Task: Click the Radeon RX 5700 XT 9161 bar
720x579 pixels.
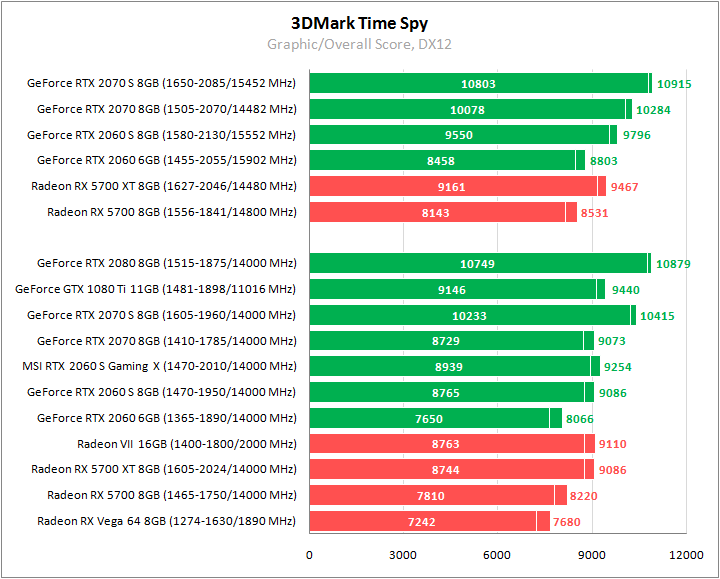Action: [453, 186]
